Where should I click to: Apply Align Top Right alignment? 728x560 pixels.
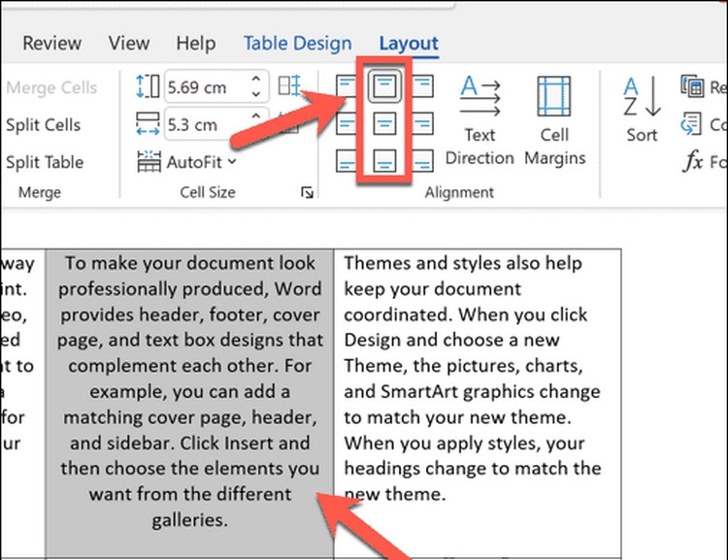pos(422,86)
